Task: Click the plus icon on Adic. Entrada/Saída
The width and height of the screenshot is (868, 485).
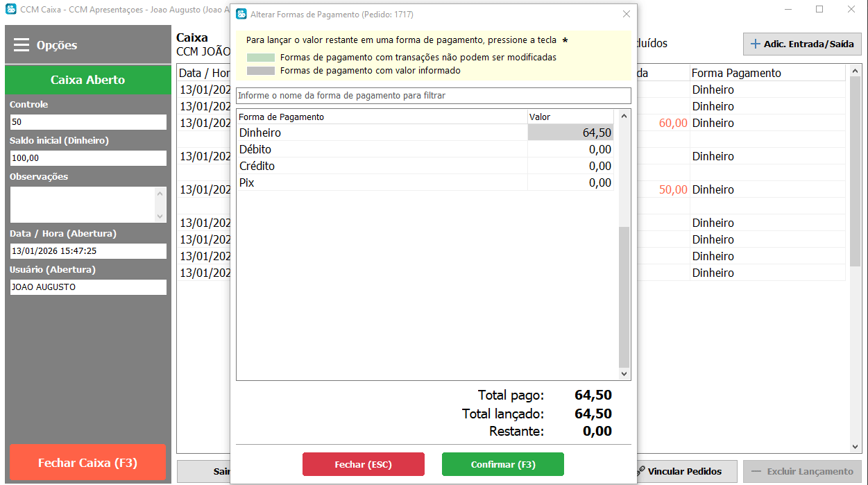Action: [x=756, y=44]
